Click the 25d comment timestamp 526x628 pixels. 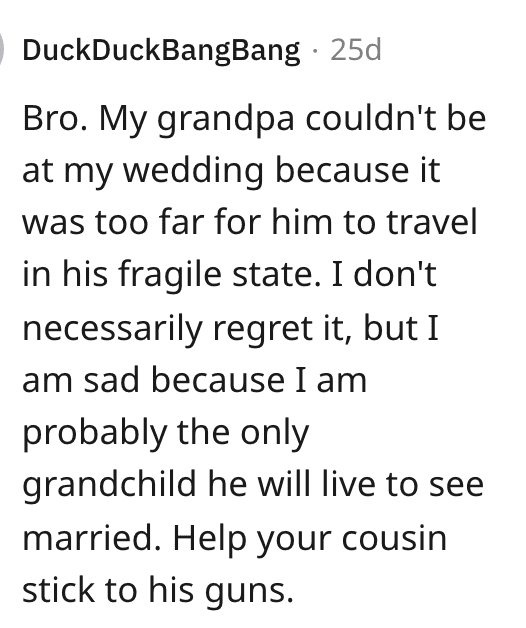(355, 50)
